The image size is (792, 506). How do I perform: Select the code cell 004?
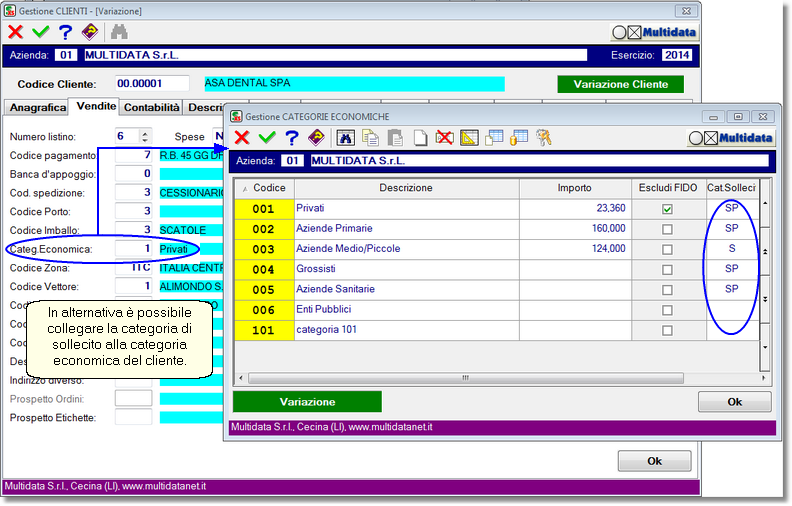(x=264, y=270)
